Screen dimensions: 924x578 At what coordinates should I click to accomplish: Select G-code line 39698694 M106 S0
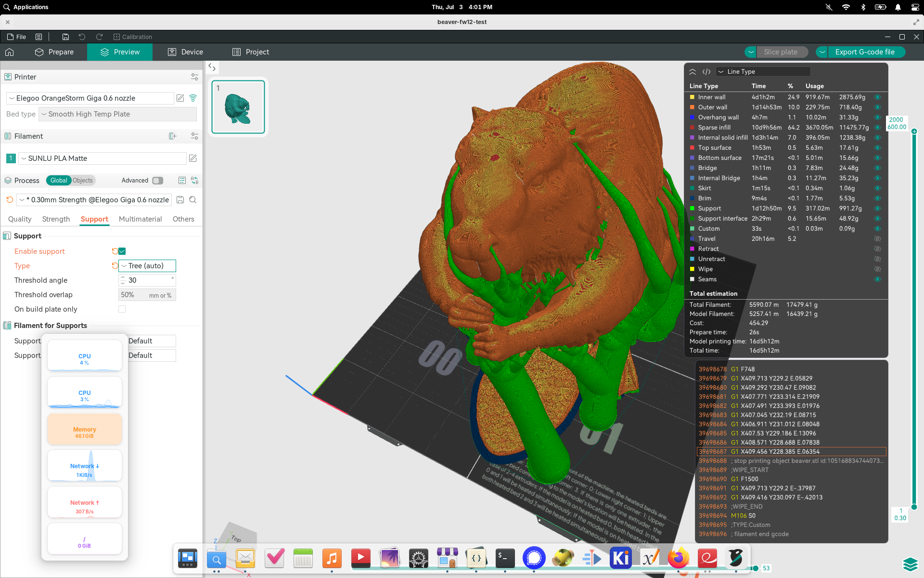[x=792, y=516]
